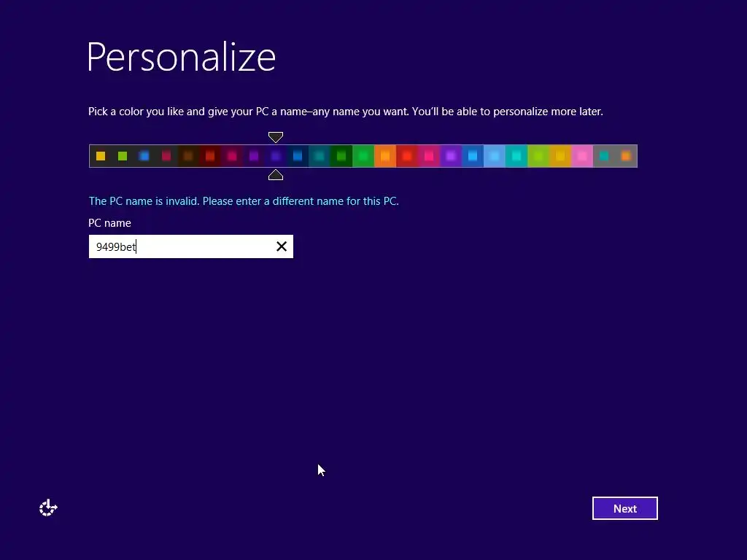Choose the red-on-dark-maroon color swatch
The height and width of the screenshot is (560, 747).
coord(210,156)
